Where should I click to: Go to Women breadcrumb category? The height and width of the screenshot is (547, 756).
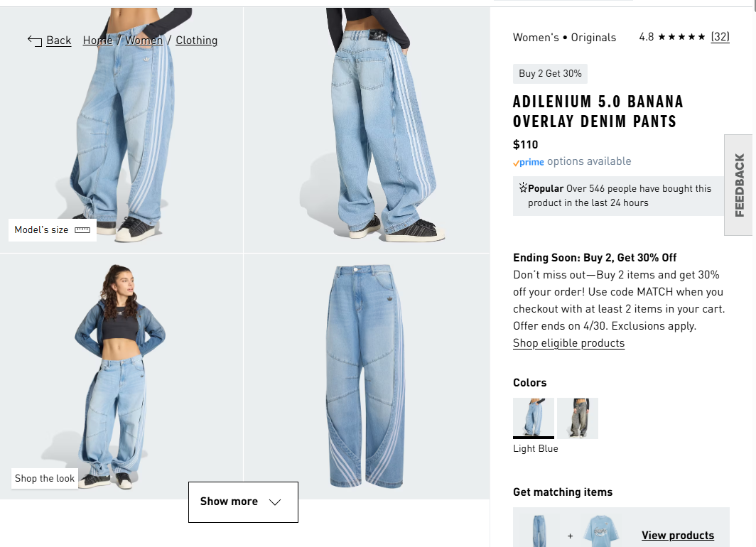[144, 40]
